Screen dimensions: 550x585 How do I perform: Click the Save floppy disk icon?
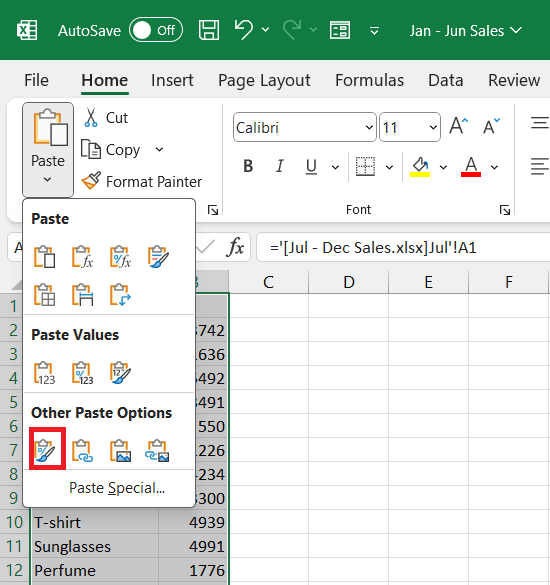pyautogui.click(x=209, y=30)
